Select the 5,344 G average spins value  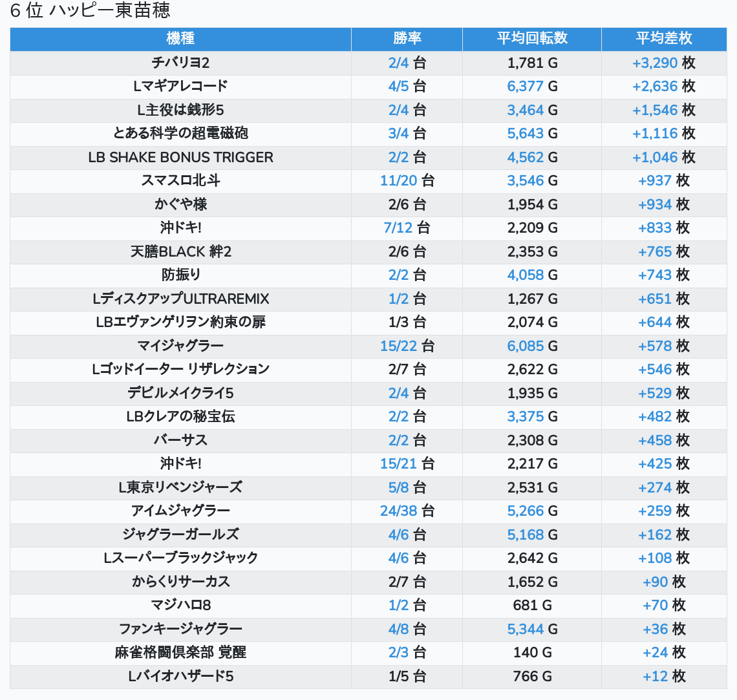[531, 629]
